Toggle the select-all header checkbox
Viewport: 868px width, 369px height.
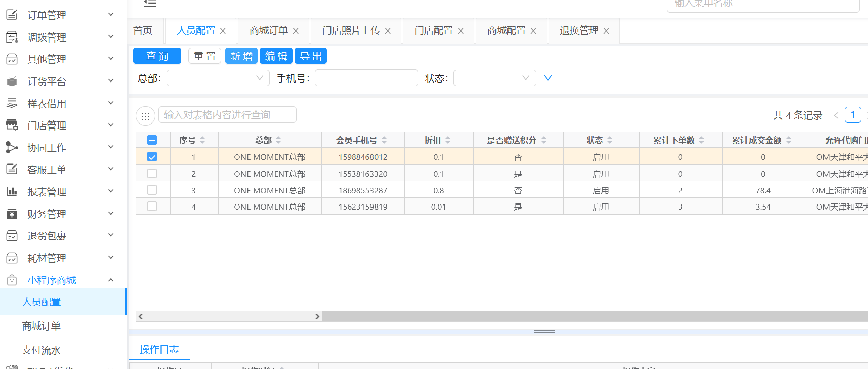(x=152, y=140)
